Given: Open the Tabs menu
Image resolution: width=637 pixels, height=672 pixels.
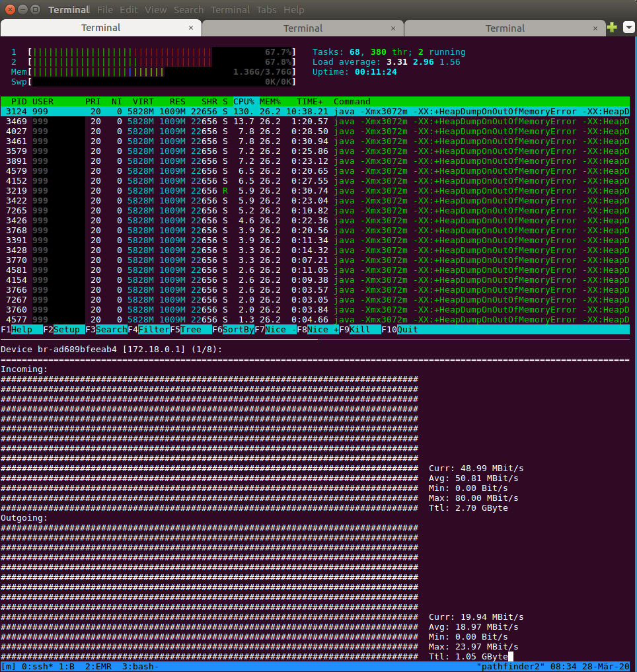Looking at the screenshot, I should (266, 9).
